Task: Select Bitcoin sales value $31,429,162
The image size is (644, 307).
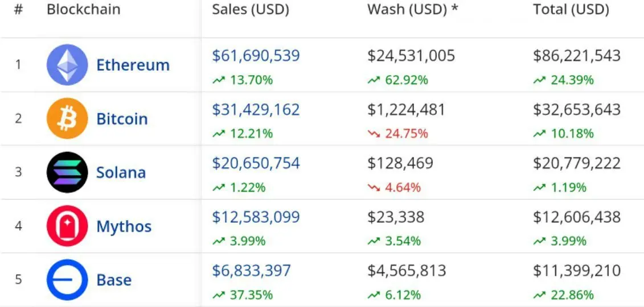Action: [x=256, y=109]
